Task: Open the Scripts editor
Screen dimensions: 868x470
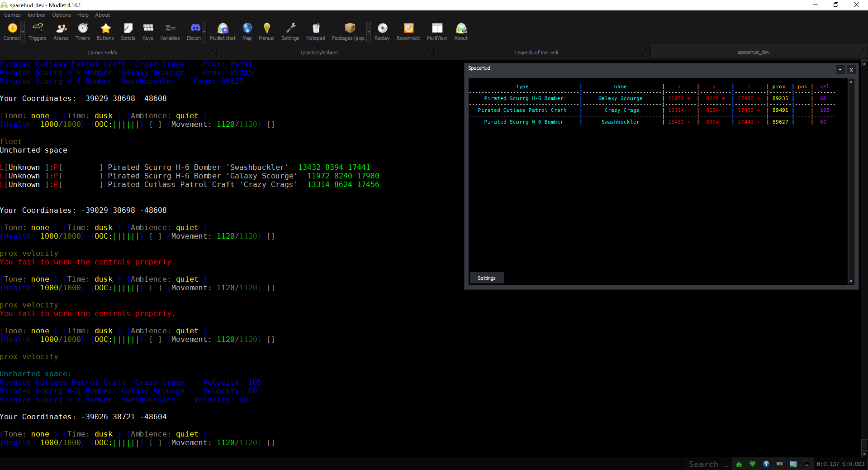Action: tap(128, 31)
